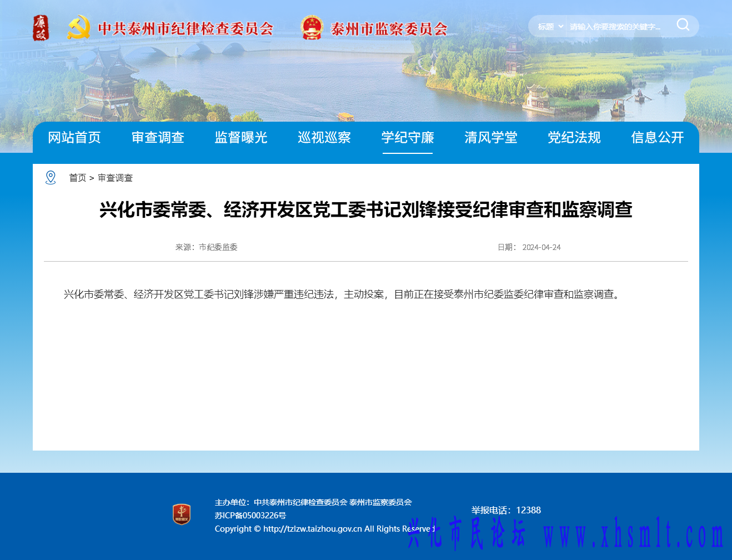Select the 学纪守廉 navigation item
This screenshot has width=732, height=560.
408,137
